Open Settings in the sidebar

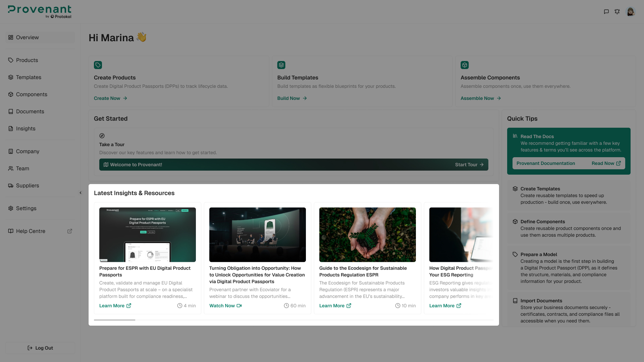click(40, 208)
